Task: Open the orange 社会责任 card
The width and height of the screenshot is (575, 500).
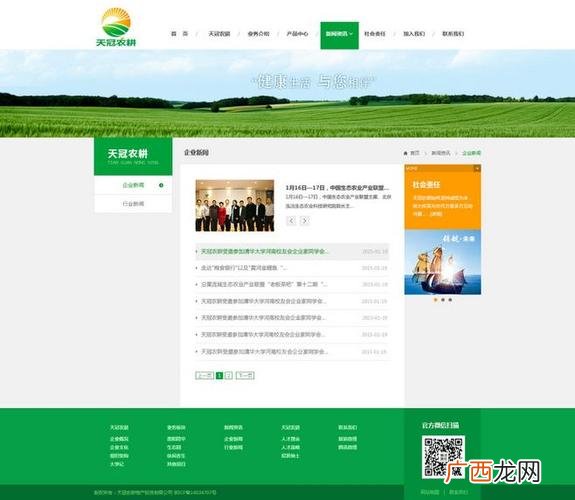Action: click(443, 197)
